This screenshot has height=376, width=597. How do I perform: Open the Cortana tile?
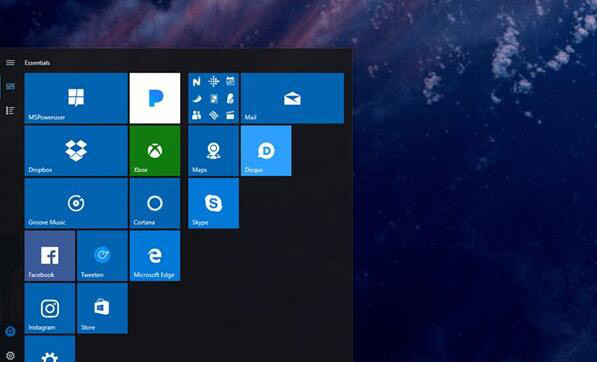click(155, 203)
